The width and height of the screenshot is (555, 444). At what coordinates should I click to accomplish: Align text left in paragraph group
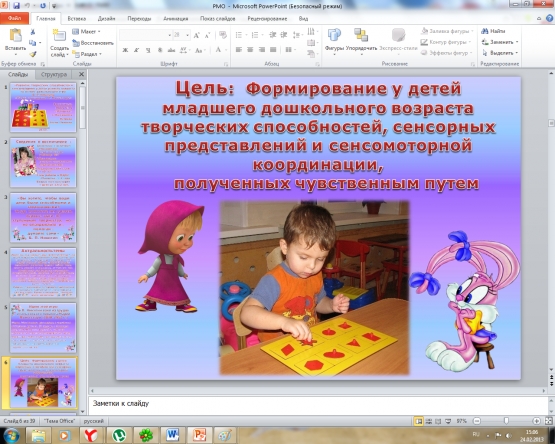(239, 50)
